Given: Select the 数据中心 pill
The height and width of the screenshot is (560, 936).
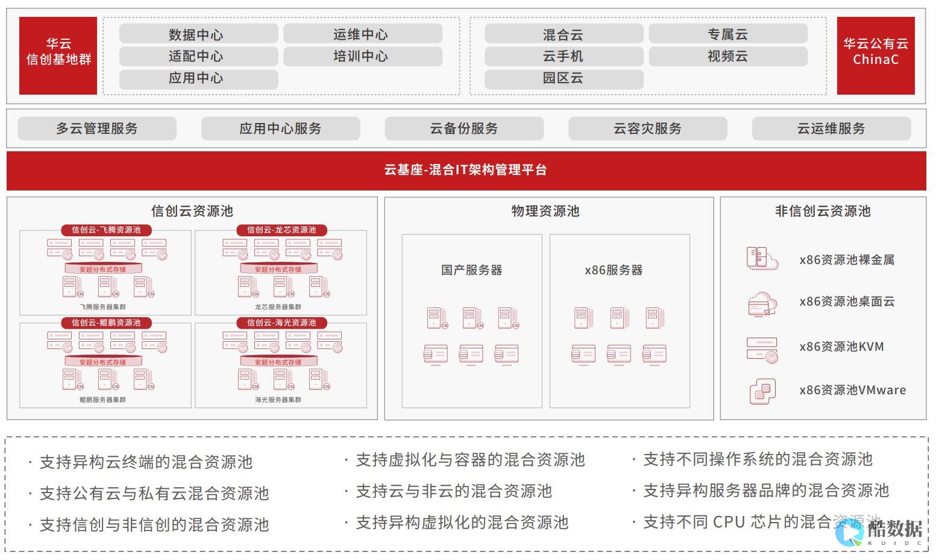Looking at the screenshot, I should click(x=198, y=34).
